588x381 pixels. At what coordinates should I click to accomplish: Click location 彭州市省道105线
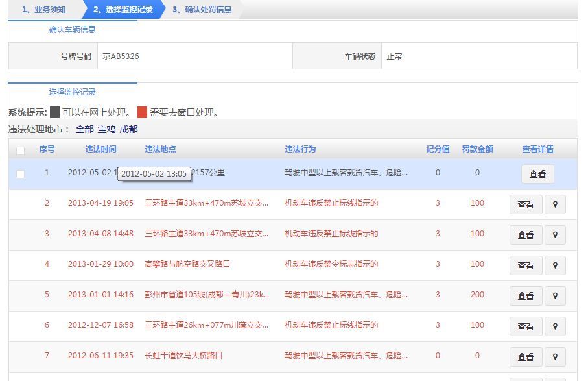207,294
